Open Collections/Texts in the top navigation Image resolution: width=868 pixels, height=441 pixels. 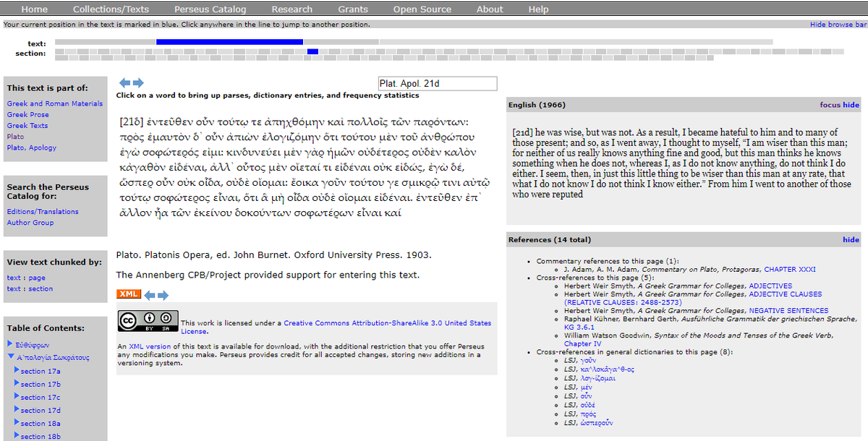coord(111,9)
